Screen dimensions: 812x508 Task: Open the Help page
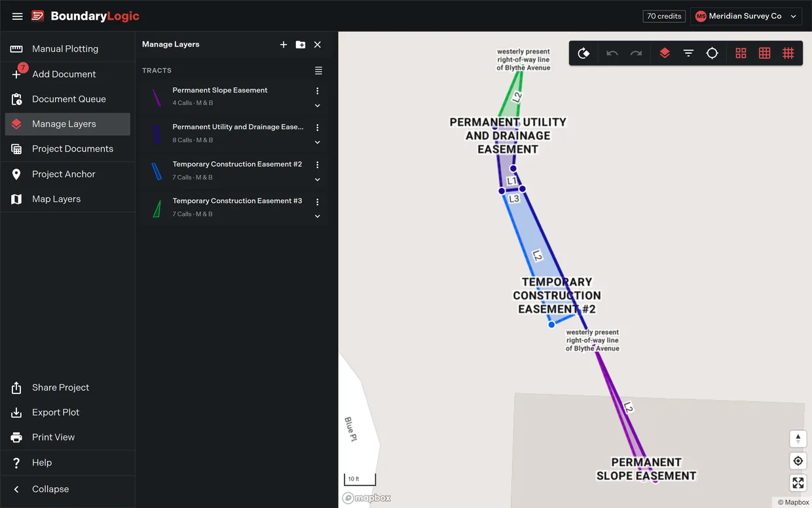coord(67,463)
